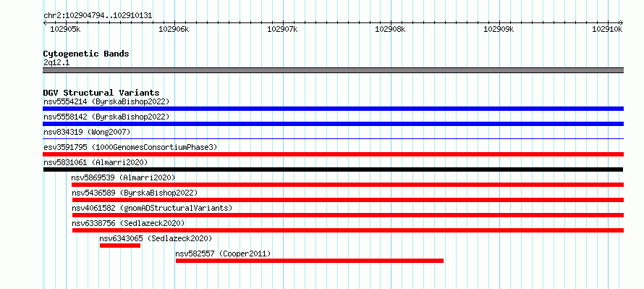644x289 pixels.
Task: Select the red bar under nsv582557
Action: coord(310,261)
